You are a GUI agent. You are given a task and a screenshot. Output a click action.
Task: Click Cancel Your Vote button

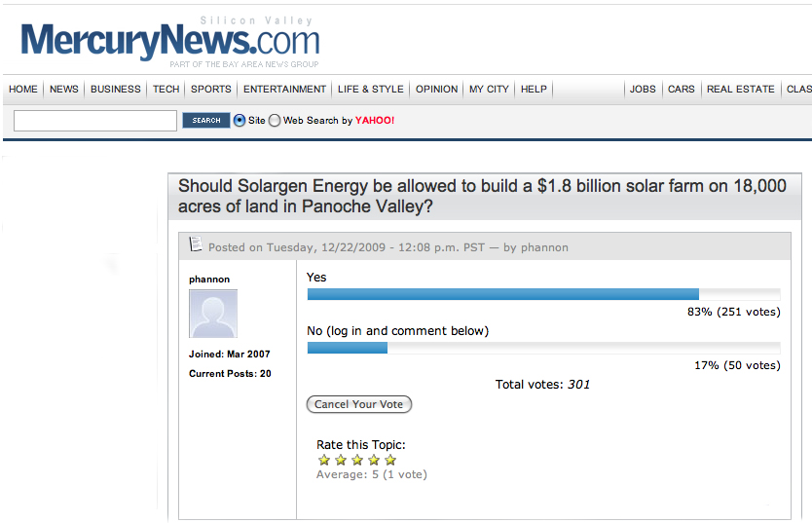point(359,404)
